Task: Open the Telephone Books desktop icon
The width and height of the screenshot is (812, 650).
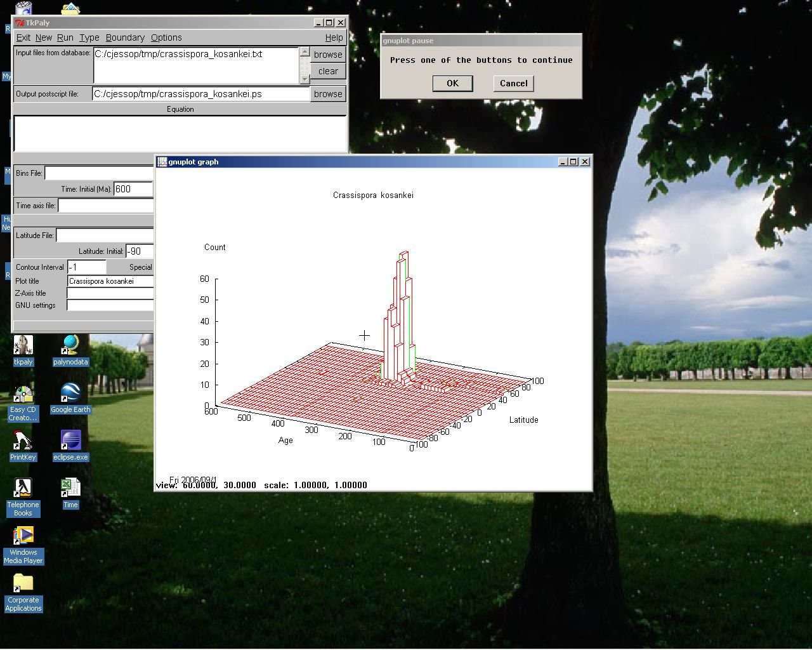Action: click(x=23, y=489)
